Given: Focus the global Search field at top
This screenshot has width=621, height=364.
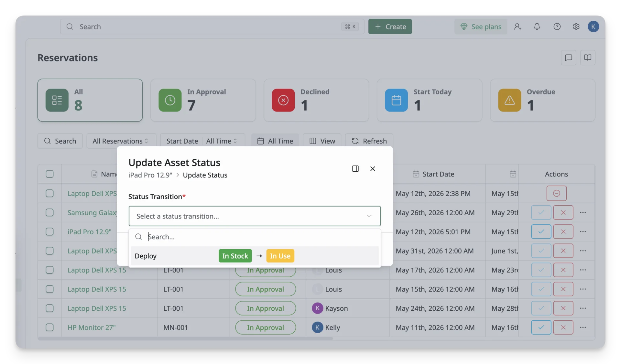Looking at the screenshot, I should (x=212, y=27).
